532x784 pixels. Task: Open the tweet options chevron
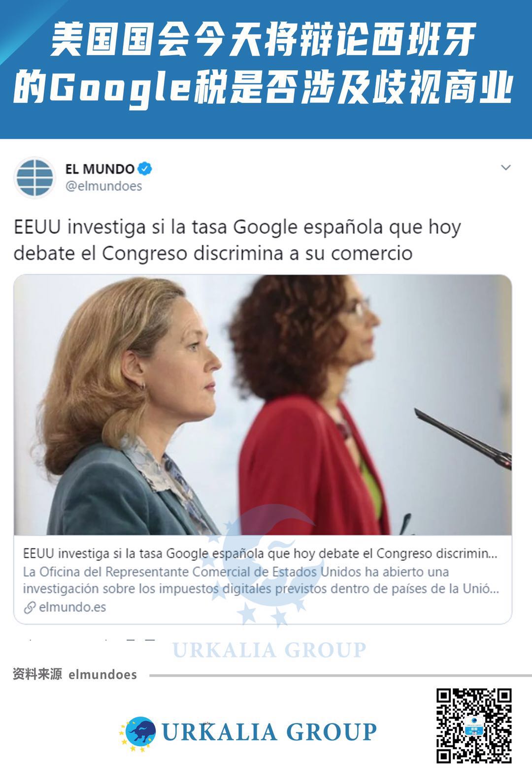click(505, 168)
